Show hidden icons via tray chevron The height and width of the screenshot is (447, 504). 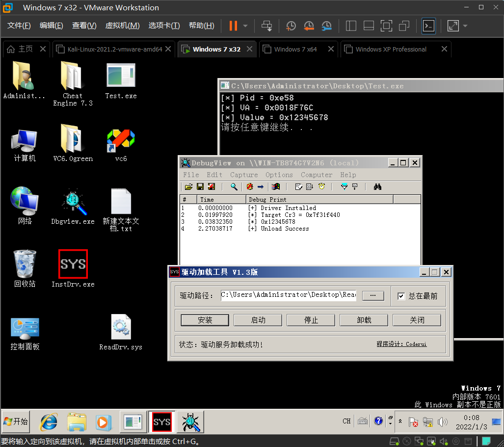click(400, 421)
